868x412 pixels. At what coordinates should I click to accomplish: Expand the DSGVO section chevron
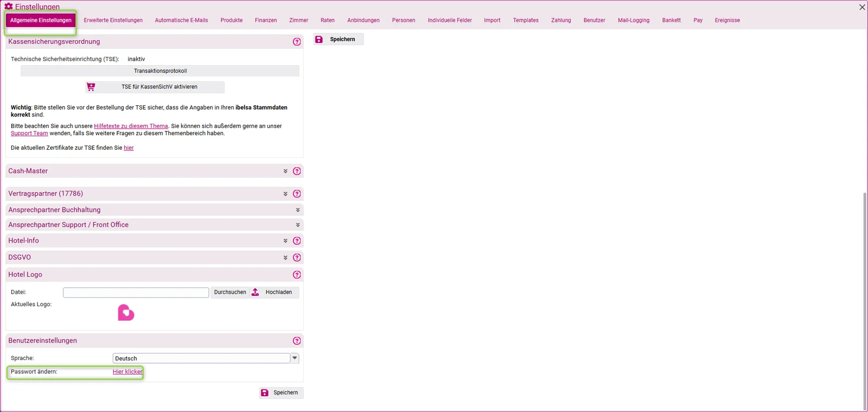click(285, 258)
